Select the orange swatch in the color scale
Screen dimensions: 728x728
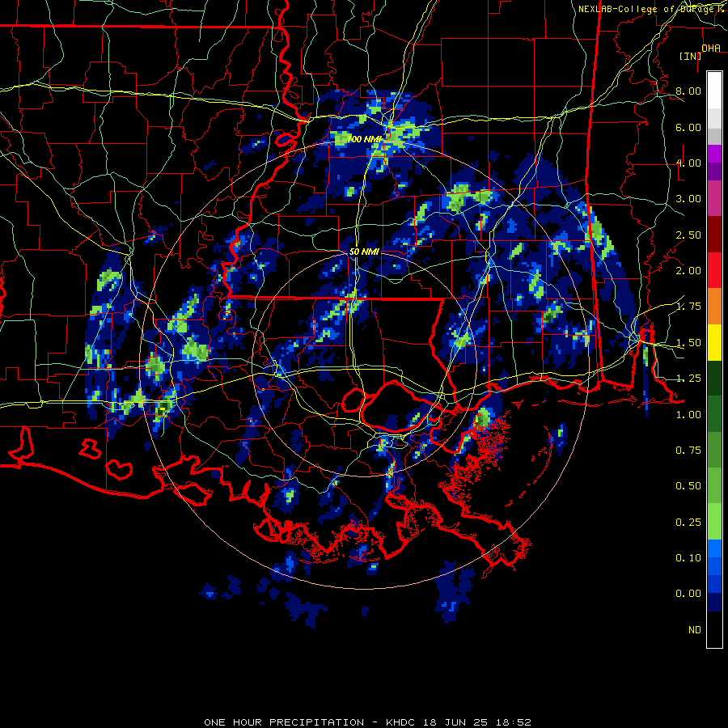point(714,307)
